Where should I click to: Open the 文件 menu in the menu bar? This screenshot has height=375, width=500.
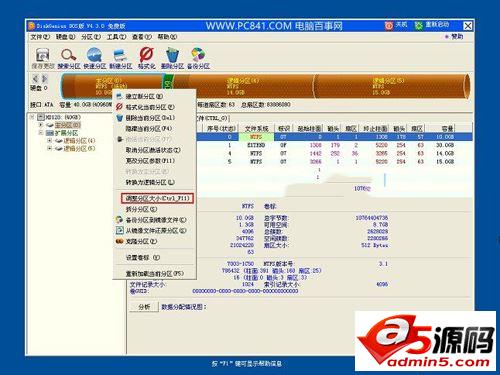pos(40,37)
